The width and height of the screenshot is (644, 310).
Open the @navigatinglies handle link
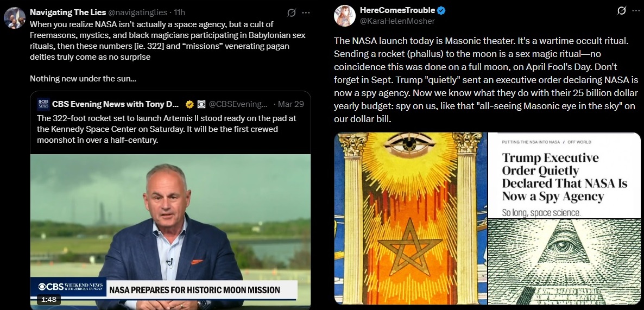[137, 12]
